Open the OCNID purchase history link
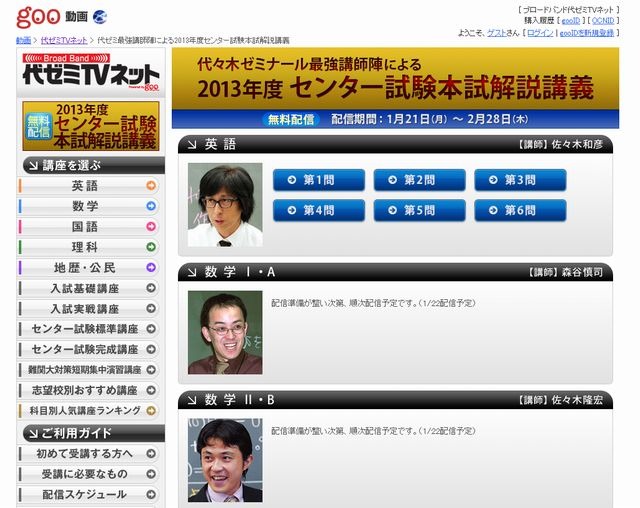Viewport: 640px width, 508px height. pyautogui.click(x=603, y=21)
